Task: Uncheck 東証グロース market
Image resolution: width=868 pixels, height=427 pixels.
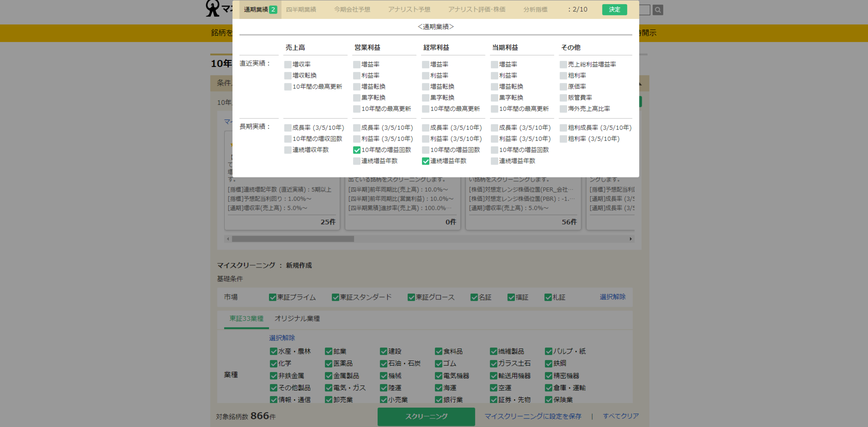Action: coord(411,297)
